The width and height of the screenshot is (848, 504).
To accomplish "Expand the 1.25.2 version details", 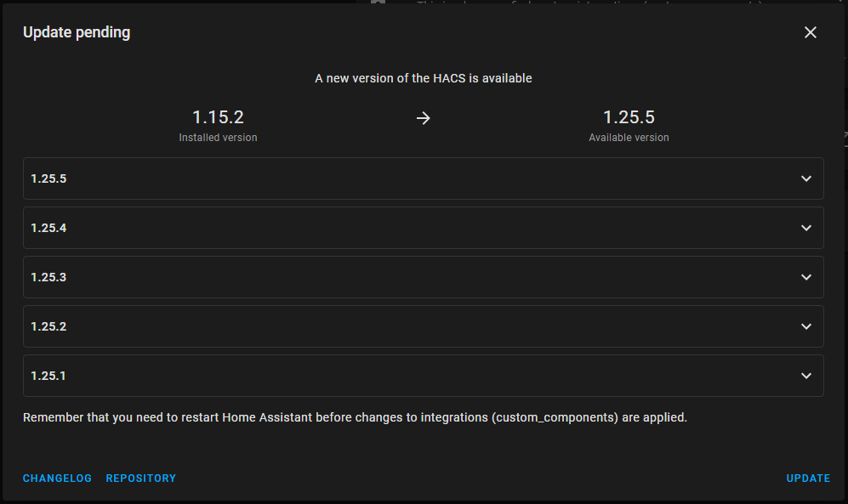I will [423, 326].
